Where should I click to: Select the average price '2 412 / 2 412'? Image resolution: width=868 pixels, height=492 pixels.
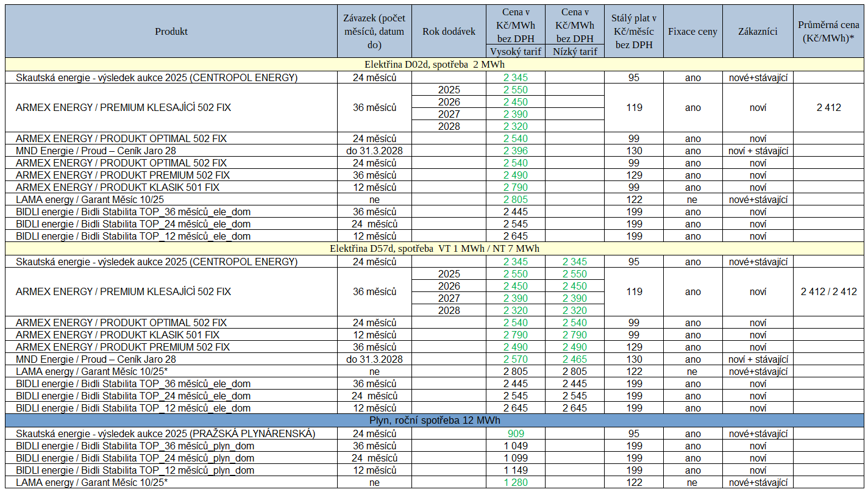[829, 292]
